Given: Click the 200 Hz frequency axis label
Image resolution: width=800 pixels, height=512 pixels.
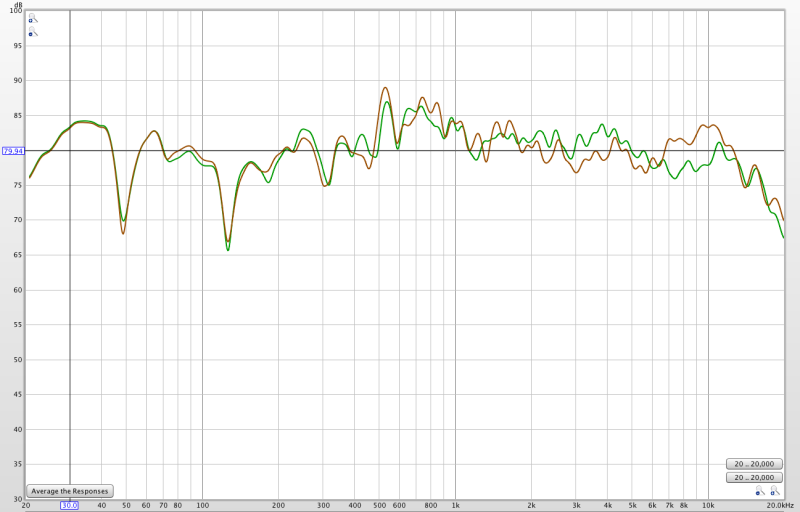Looking at the screenshot, I should 278,505.
